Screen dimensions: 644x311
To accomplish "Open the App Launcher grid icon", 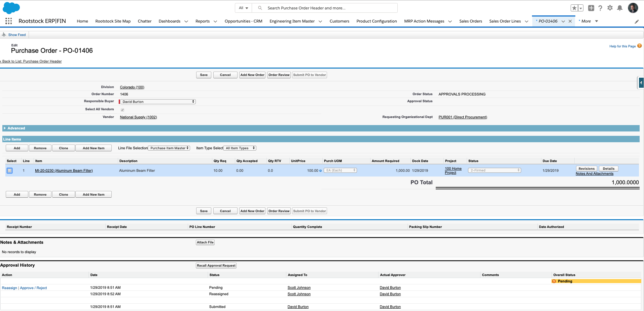I will tap(9, 21).
